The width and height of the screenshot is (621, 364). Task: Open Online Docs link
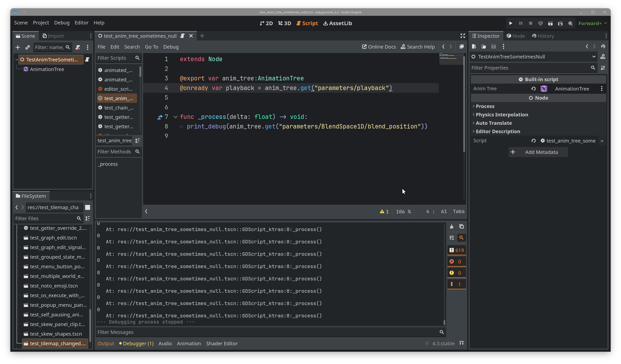[x=379, y=47]
